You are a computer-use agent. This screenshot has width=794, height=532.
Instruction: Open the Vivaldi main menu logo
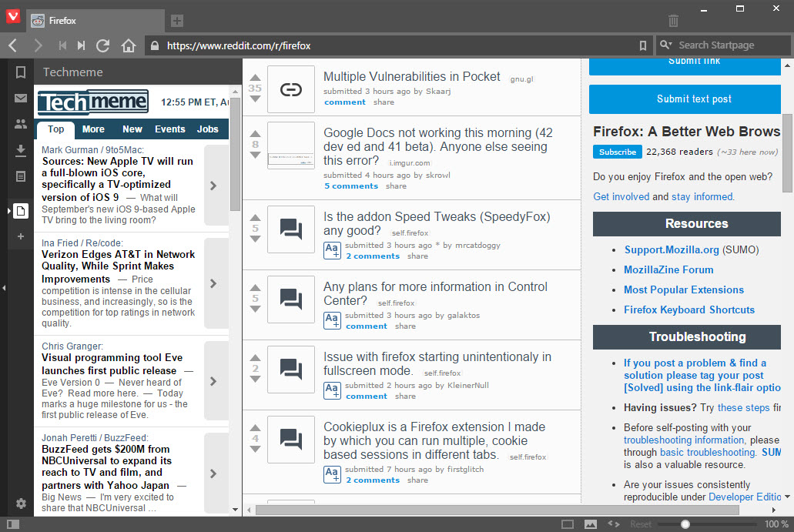coord(13,16)
